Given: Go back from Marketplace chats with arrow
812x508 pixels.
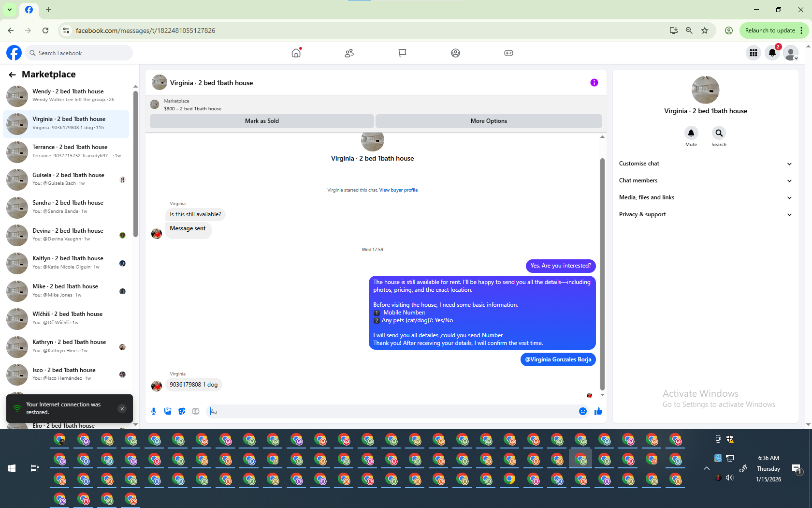Looking at the screenshot, I should click(x=12, y=75).
